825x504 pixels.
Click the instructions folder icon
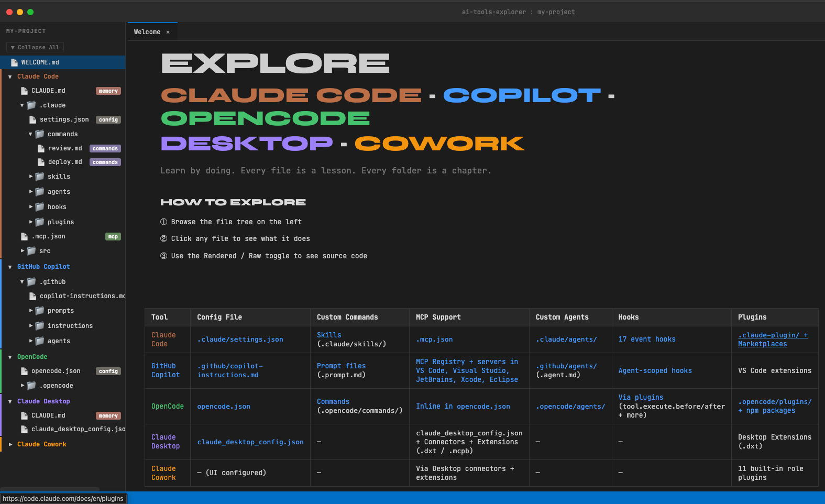coord(40,326)
